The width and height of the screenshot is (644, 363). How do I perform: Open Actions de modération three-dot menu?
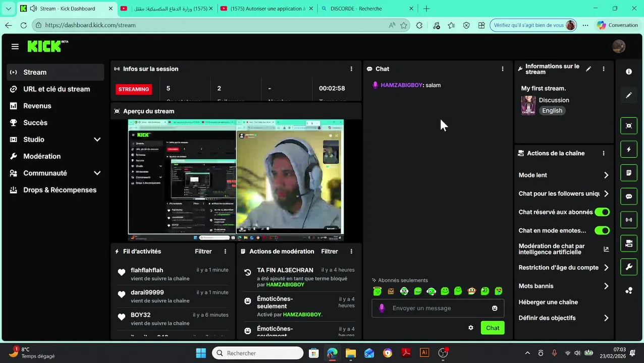[x=351, y=251]
